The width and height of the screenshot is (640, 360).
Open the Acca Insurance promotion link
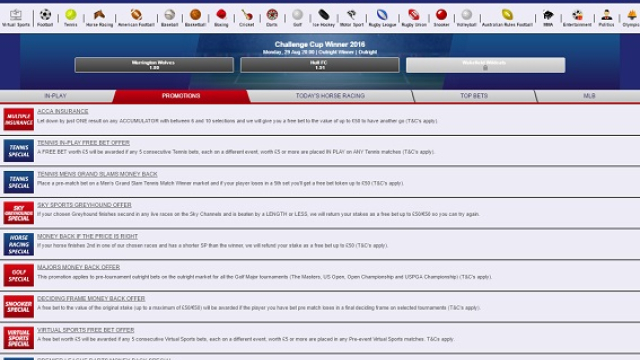[x=62, y=111]
